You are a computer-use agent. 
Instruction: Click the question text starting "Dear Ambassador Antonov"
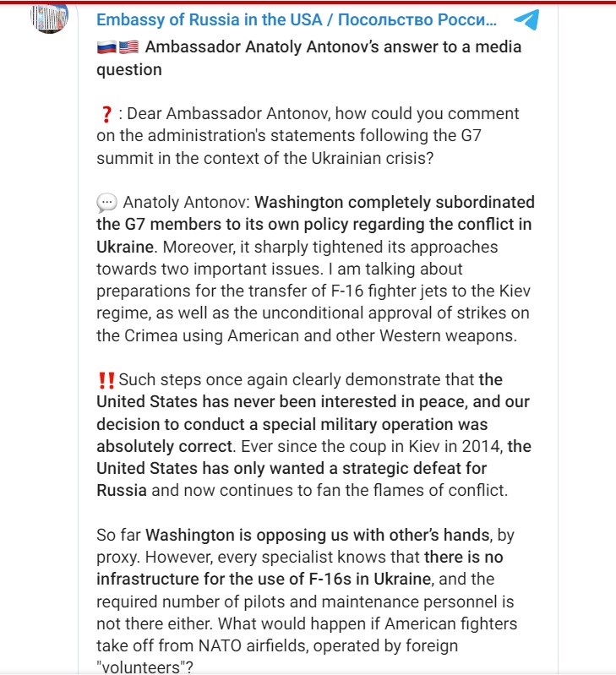click(x=321, y=113)
